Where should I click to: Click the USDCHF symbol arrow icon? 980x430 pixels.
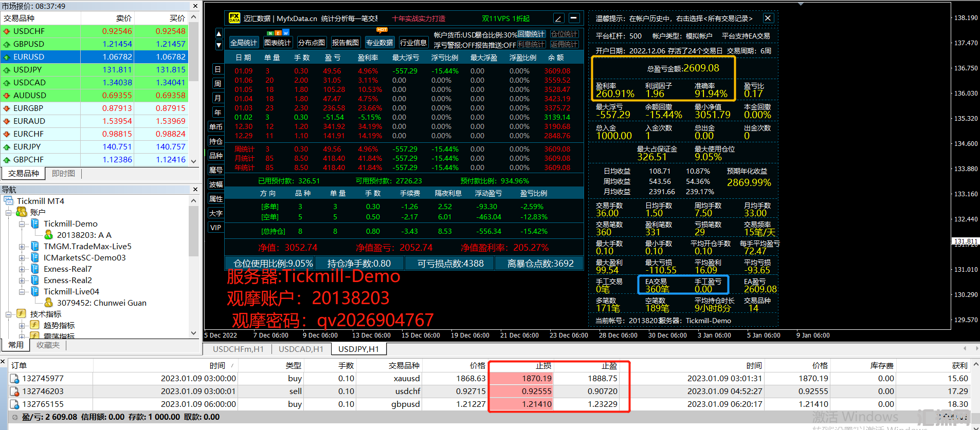tap(7, 31)
